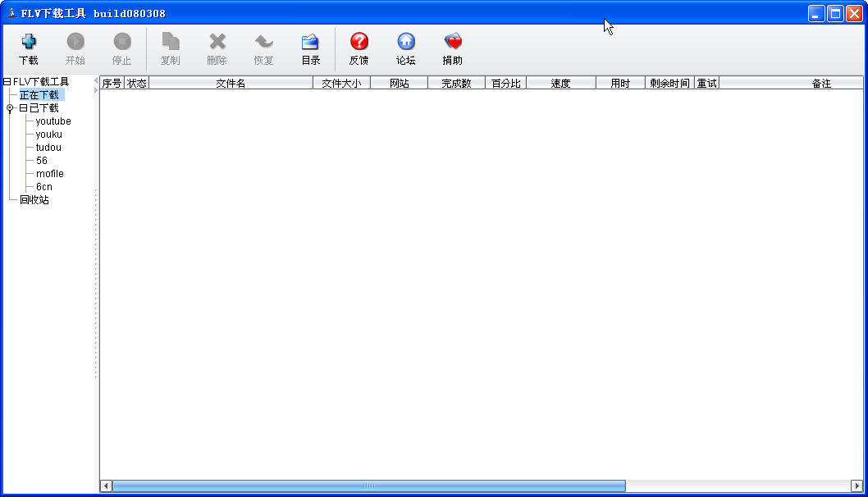Image resolution: width=868 pixels, height=497 pixels.
Task: Click the horizontal scrollbar right arrow
Action: coord(857,486)
